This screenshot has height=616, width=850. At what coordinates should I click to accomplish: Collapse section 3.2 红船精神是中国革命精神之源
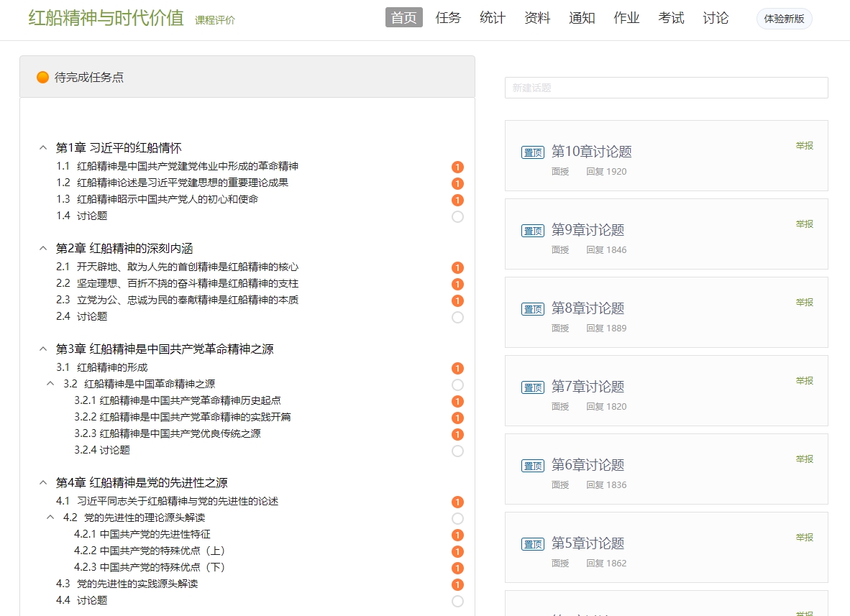coord(50,384)
